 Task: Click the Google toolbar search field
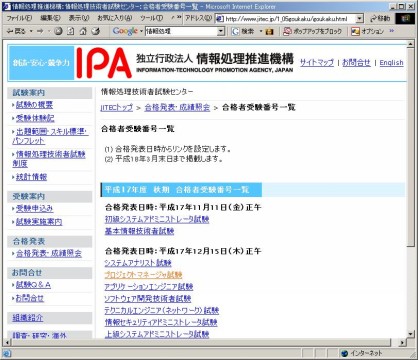pos(181,31)
